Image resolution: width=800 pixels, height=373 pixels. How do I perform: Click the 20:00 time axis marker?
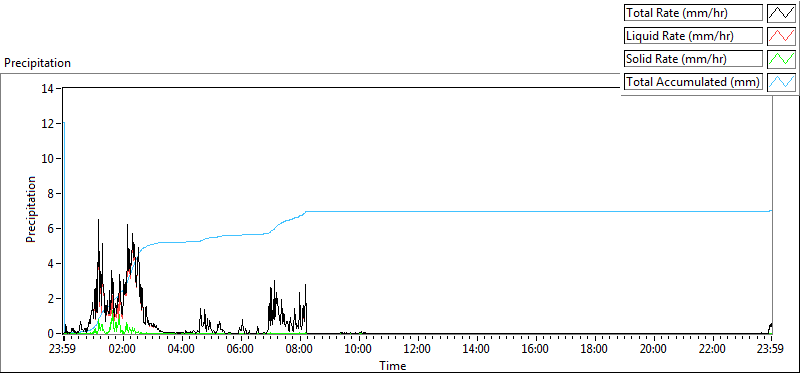654,349
